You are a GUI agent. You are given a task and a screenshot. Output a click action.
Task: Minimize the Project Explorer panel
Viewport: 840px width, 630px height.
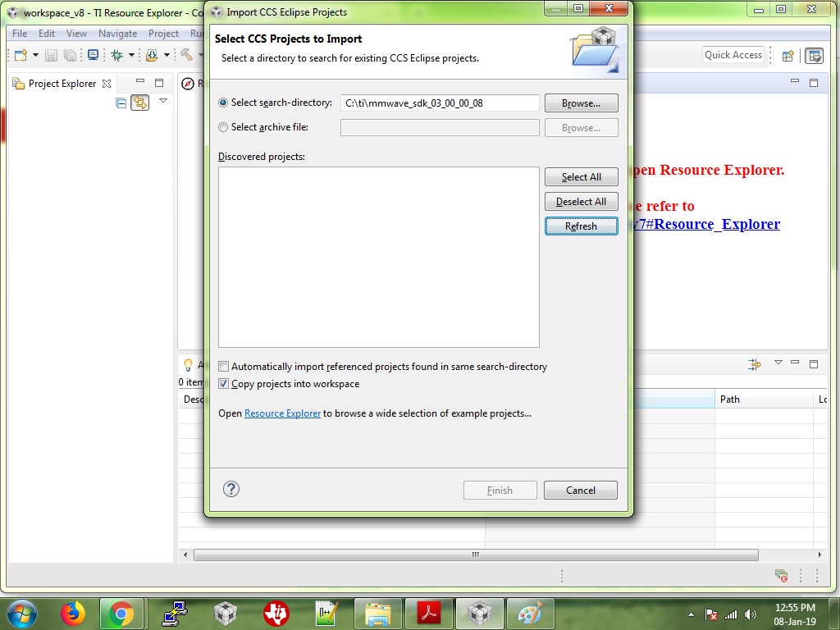[x=140, y=81]
